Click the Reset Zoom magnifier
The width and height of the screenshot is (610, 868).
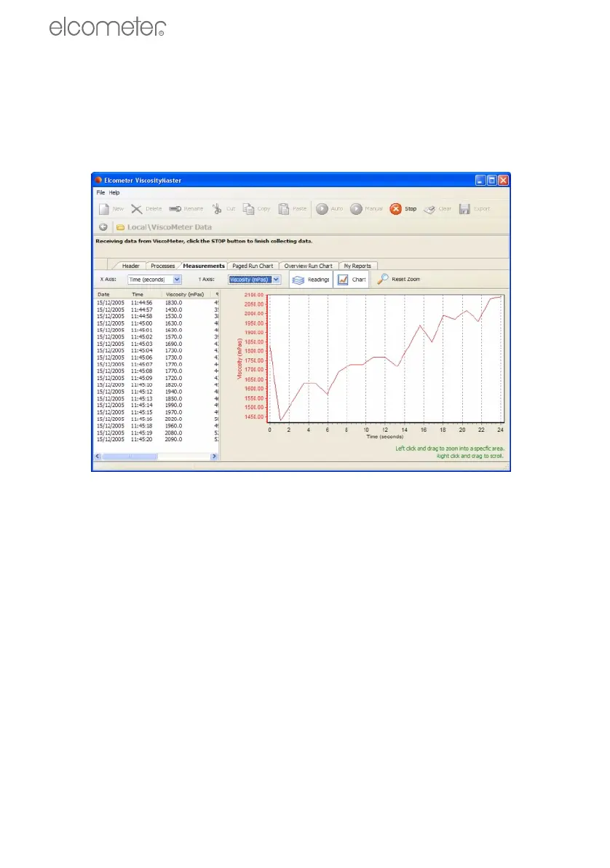(383, 279)
